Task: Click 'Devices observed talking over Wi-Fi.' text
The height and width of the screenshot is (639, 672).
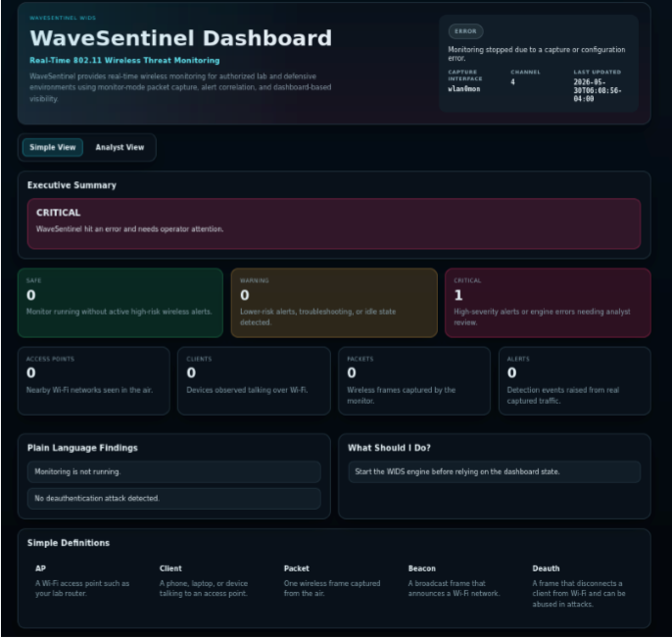Action: coord(247,390)
